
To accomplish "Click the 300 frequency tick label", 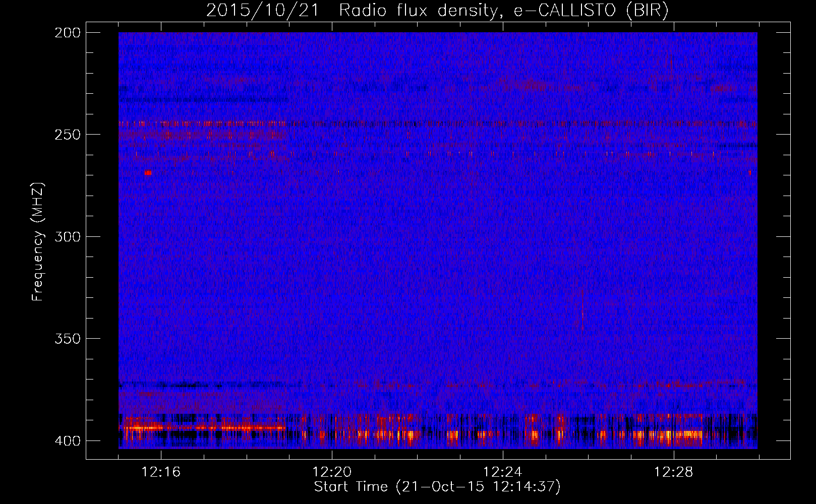I will pos(67,236).
